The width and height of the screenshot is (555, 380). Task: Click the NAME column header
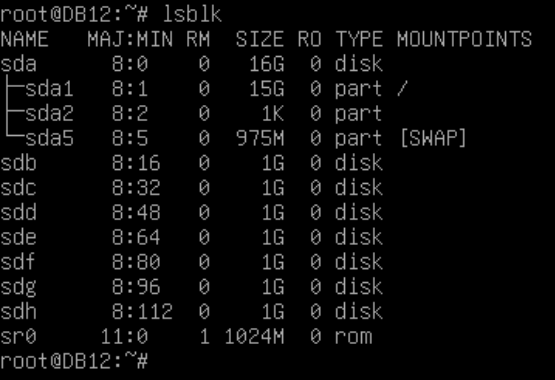click(x=24, y=39)
